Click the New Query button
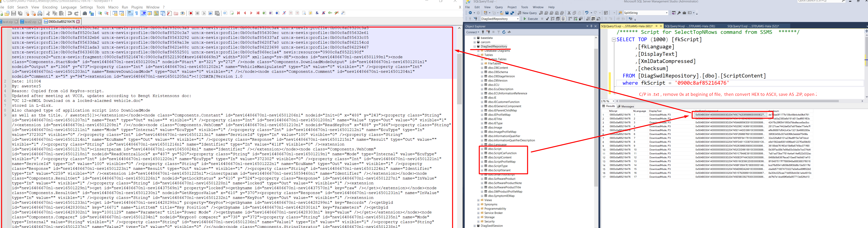This screenshot has height=228, width=868. click(527, 13)
